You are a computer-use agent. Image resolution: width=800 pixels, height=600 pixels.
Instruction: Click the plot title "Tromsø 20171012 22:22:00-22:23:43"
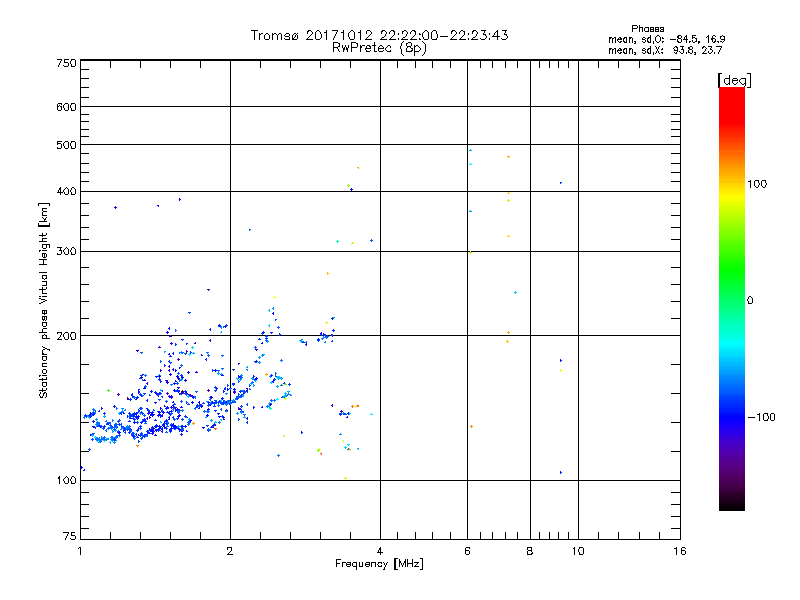coord(379,35)
